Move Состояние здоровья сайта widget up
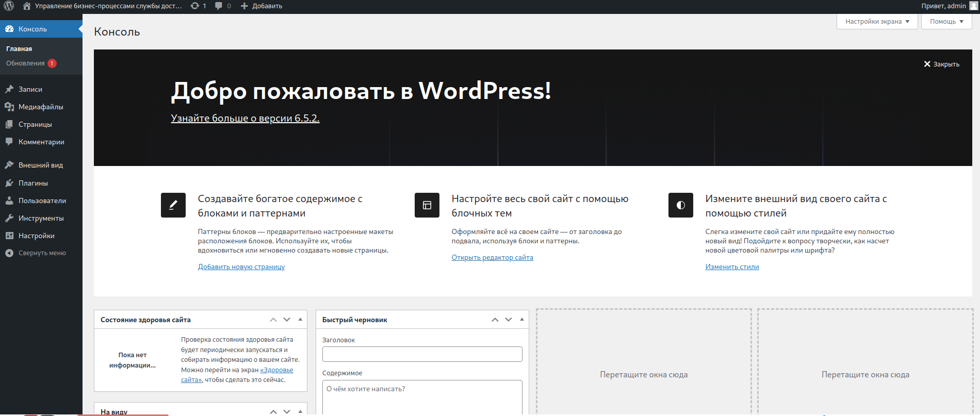The width and height of the screenshot is (980, 416). 273,320
